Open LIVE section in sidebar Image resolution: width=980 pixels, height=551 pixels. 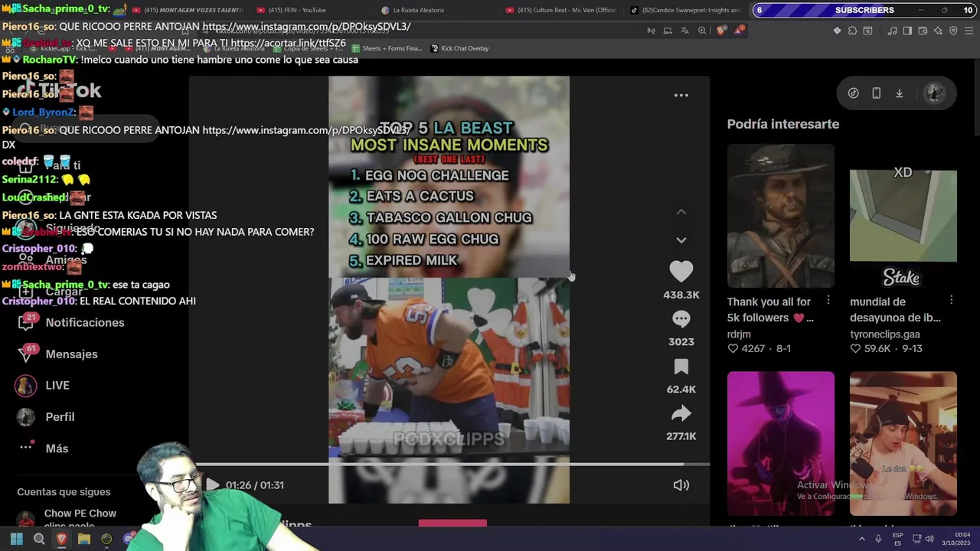57,386
